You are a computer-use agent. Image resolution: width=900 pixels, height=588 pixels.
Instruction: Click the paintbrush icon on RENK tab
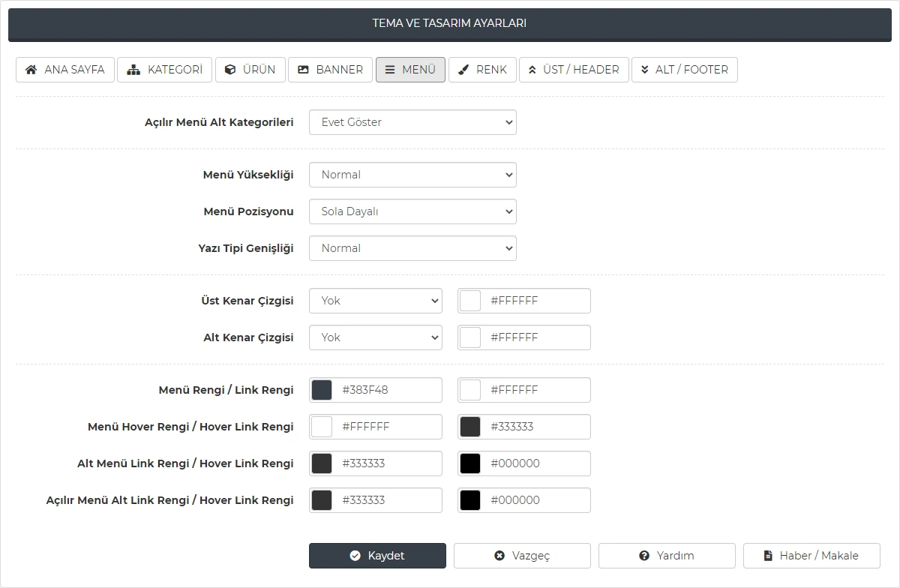[463, 70]
